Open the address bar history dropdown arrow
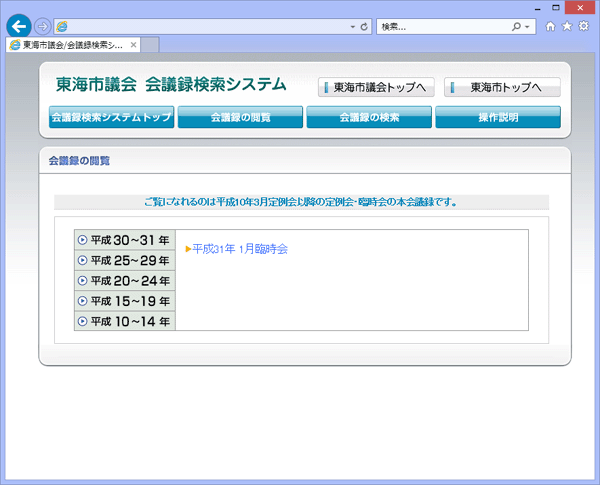Image resolution: width=600 pixels, height=485 pixels. pos(353,27)
